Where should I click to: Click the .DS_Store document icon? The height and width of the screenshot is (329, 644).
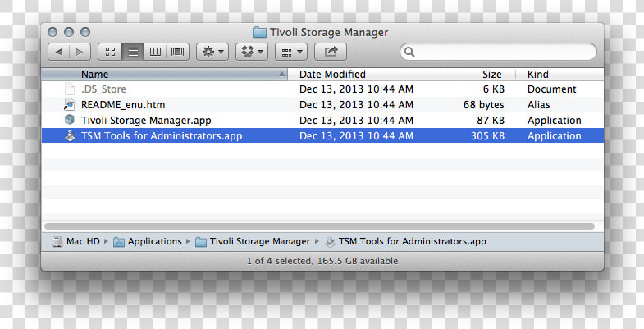70,89
